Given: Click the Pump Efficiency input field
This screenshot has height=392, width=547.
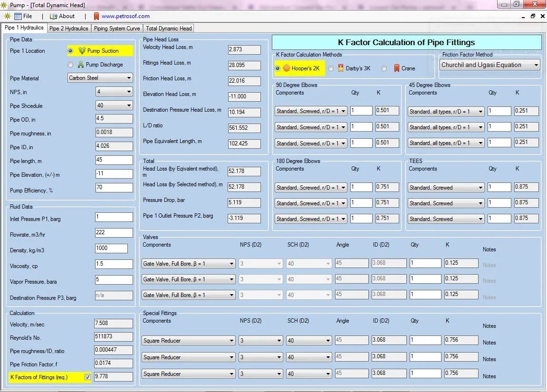Looking at the screenshot, I should click(114, 188).
